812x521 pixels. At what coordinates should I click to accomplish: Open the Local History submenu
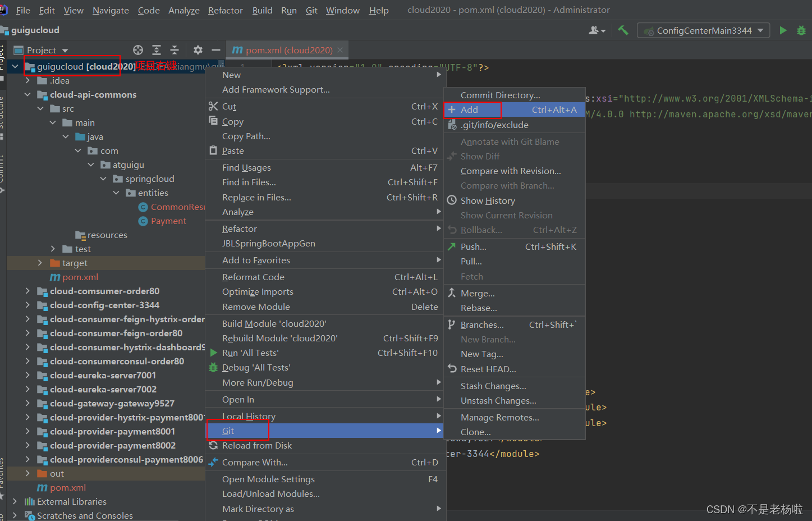click(325, 416)
